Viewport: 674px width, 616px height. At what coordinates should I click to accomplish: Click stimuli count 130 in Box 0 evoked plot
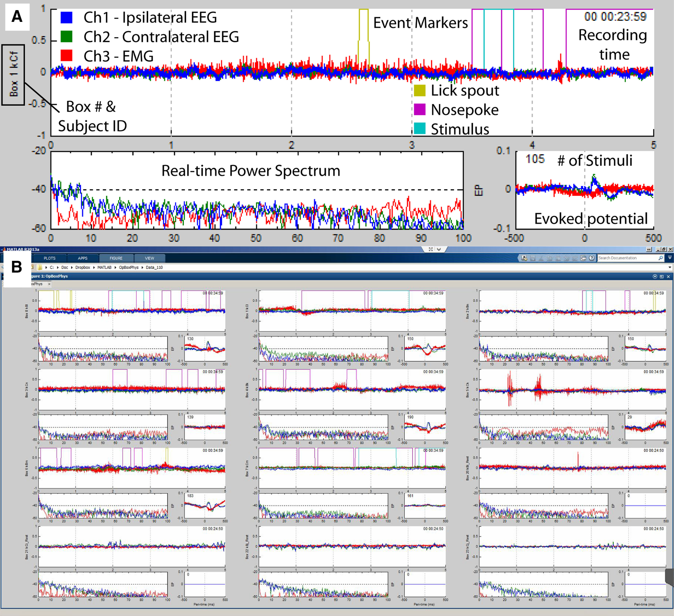[x=190, y=339]
